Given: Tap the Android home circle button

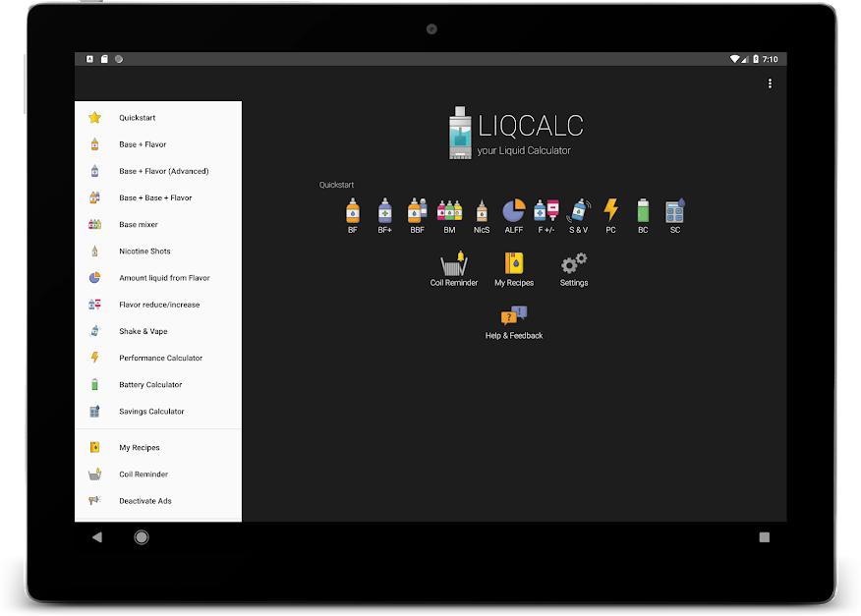Looking at the screenshot, I should click(x=142, y=537).
